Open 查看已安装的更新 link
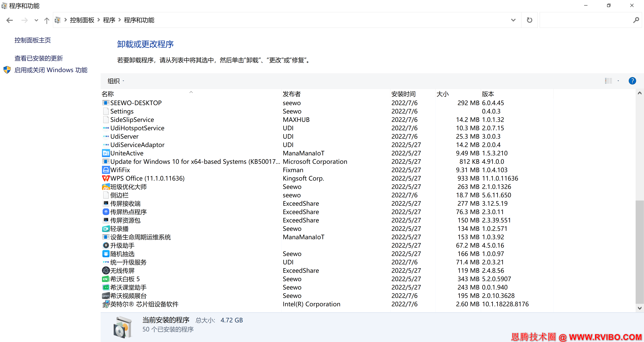Image resolution: width=644 pixels, height=342 pixels. [39, 58]
